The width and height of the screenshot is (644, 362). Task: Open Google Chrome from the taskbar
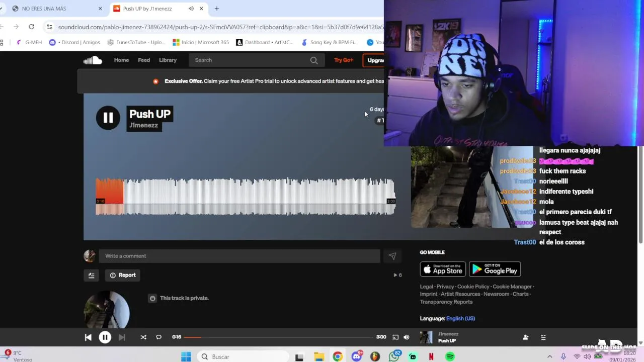[338, 357]
